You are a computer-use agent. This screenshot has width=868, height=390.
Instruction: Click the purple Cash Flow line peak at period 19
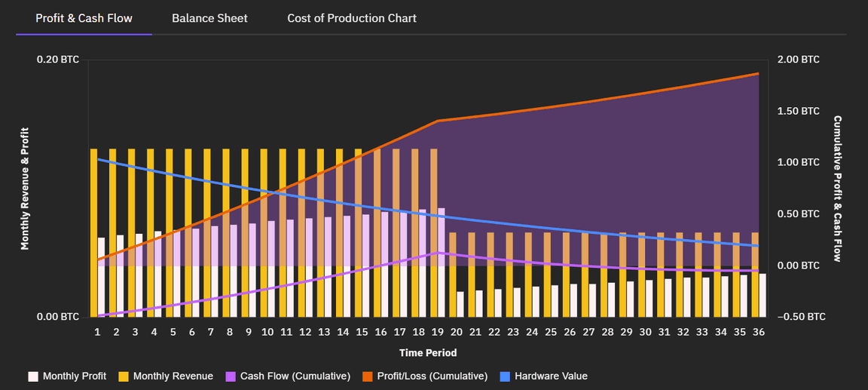tap(438, 253)
